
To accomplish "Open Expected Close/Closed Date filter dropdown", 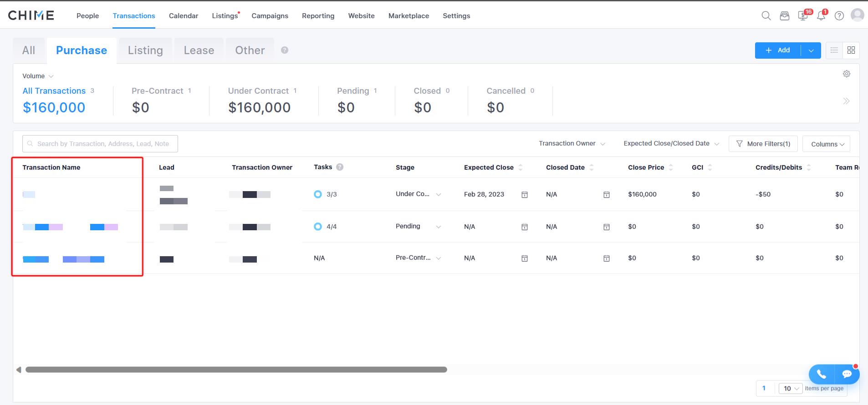I will click(671, 143).
